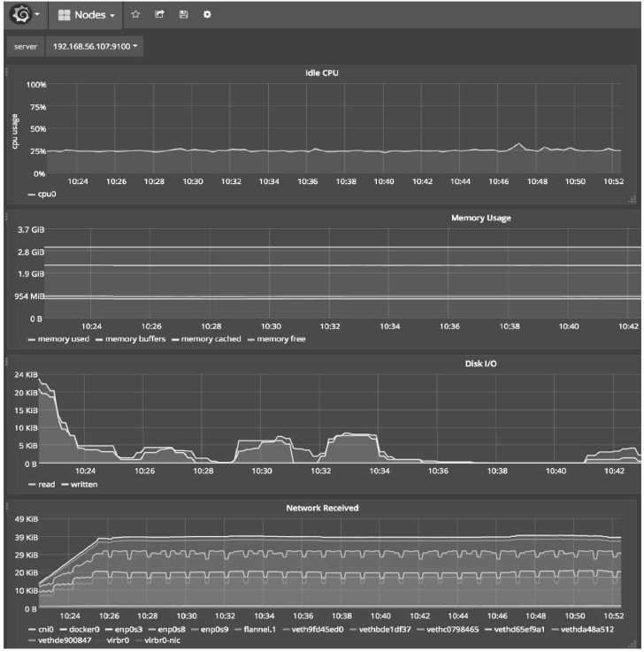
Task: Toggle the memory buffers legend series
Action: click(131, 339)
